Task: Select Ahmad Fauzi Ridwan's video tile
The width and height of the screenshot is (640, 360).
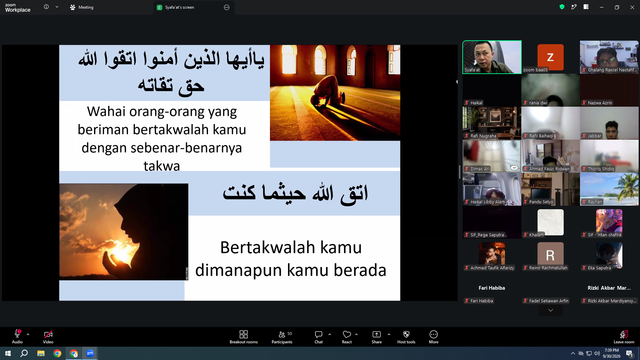Action: point(550,156)
